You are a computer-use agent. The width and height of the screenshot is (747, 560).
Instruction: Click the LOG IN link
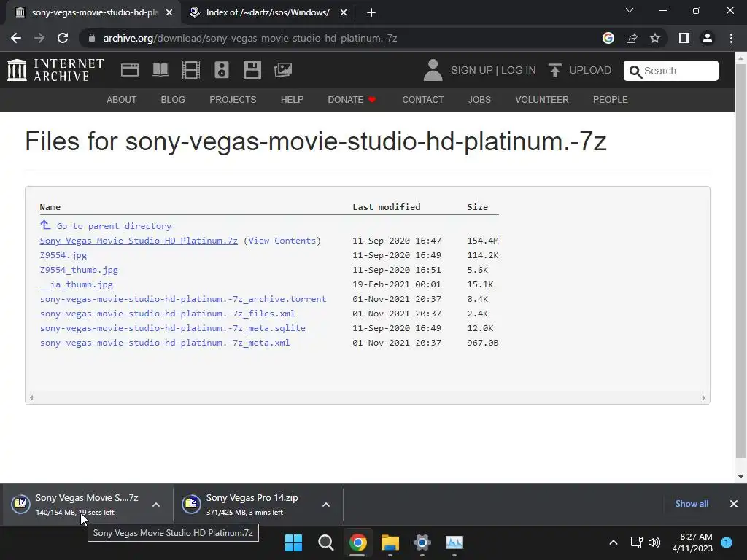click(x=519, y=70)
